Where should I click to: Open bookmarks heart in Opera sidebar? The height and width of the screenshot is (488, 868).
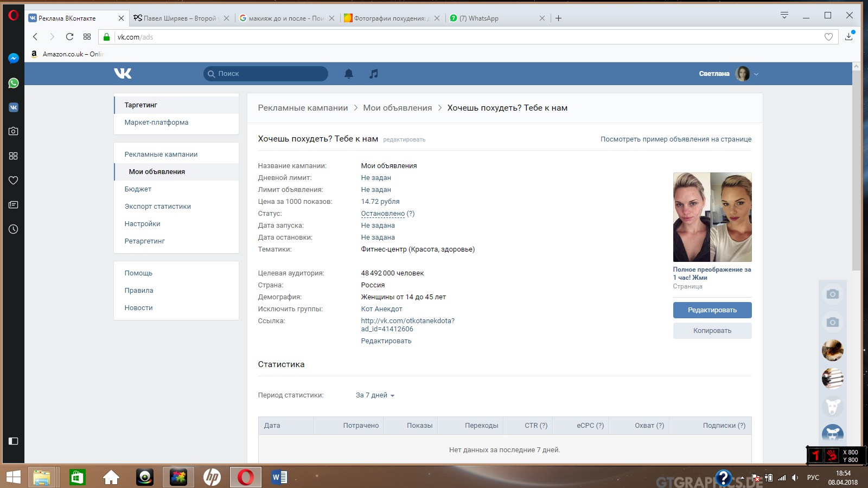coord(14,180)
